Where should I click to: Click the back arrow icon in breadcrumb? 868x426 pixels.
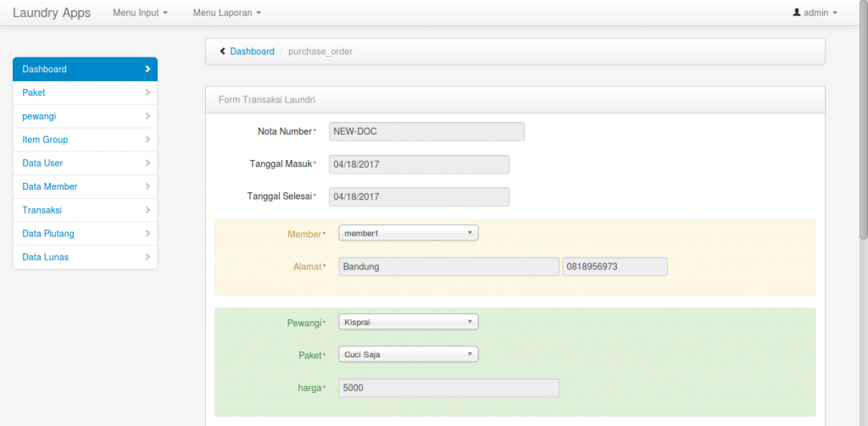pos(223,52)
